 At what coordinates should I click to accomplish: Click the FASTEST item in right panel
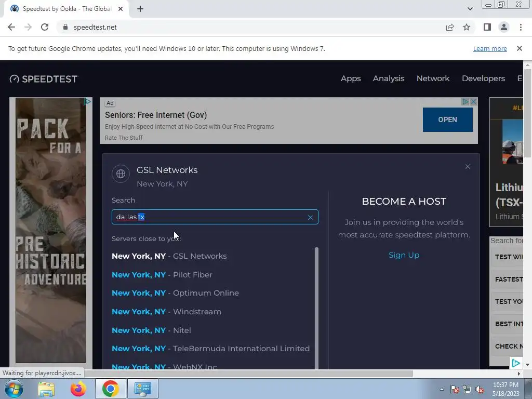coord(507,279)
